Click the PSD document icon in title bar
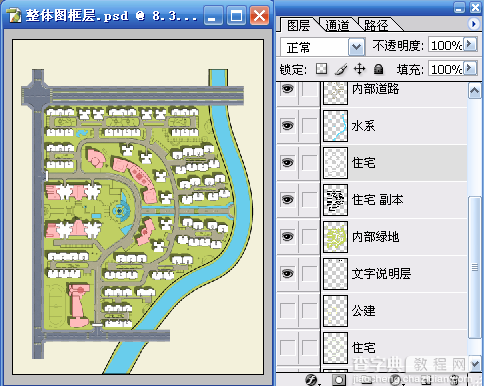 click(14, 16)
